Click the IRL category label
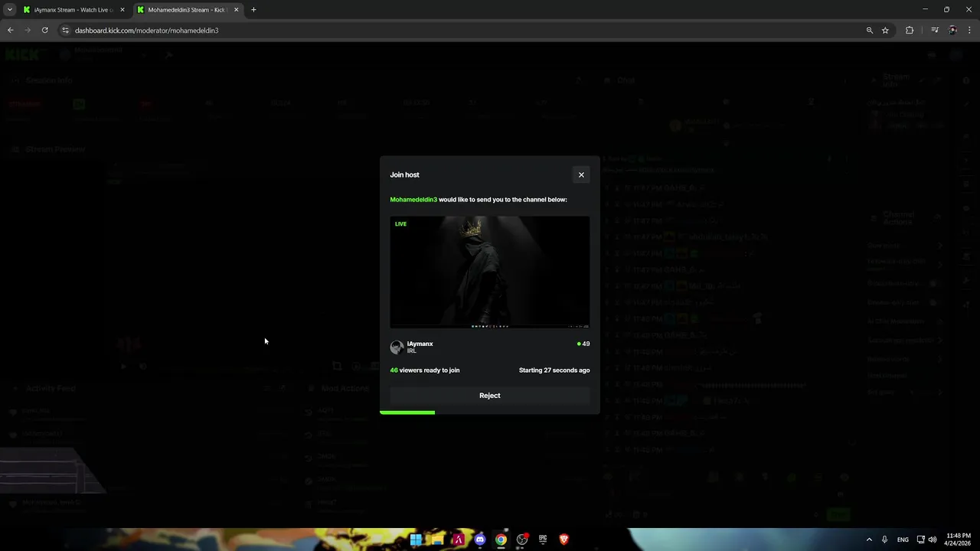This screenshot has height=551, width=980. (x=411, y=350)
